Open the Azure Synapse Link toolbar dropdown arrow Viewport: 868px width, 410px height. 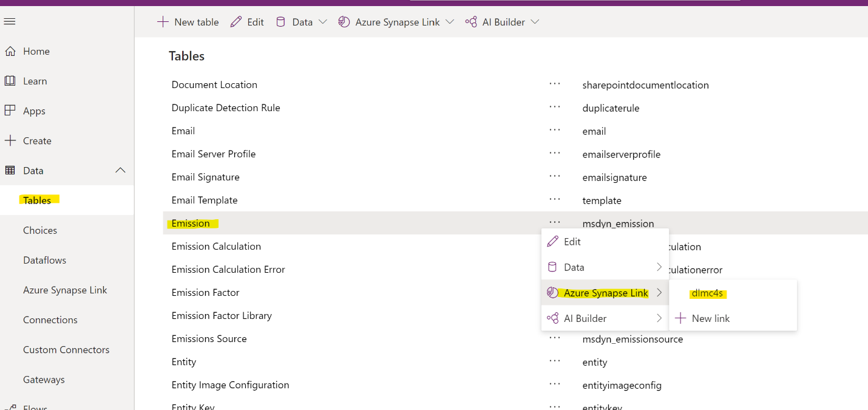pos(450,22)
